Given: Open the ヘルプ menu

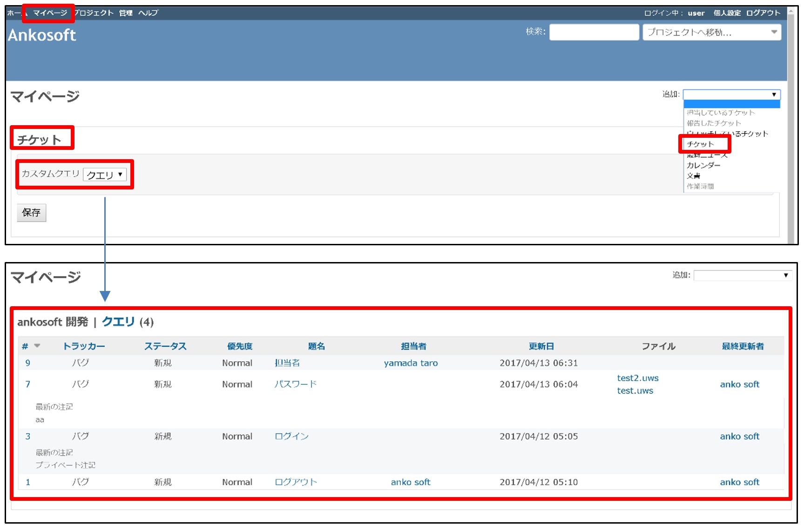Looking at the screenshot, I should (x=148, y=13).
